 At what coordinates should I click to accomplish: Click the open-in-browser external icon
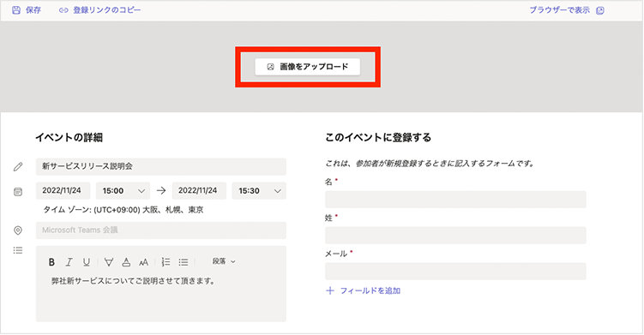[600, 10]
